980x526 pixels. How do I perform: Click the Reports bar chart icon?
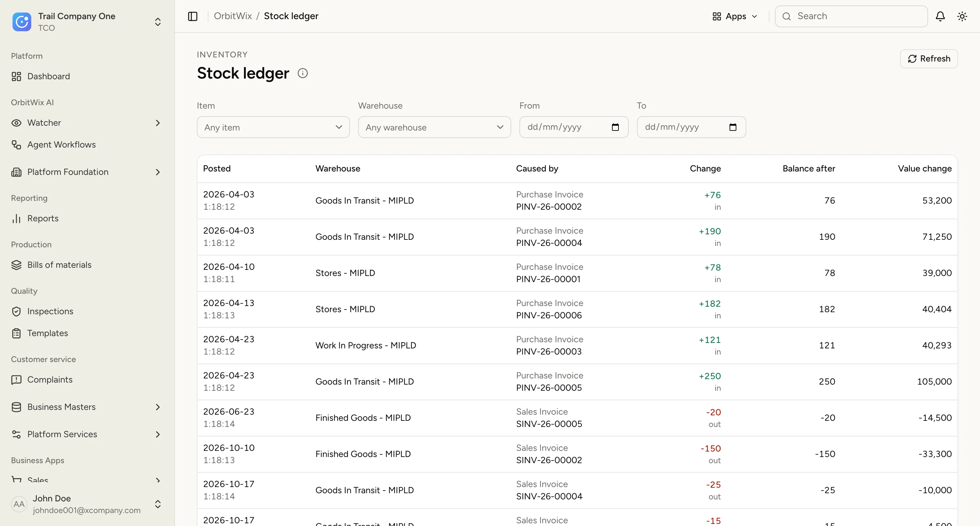pyautogui.click(x=16, y=218)
